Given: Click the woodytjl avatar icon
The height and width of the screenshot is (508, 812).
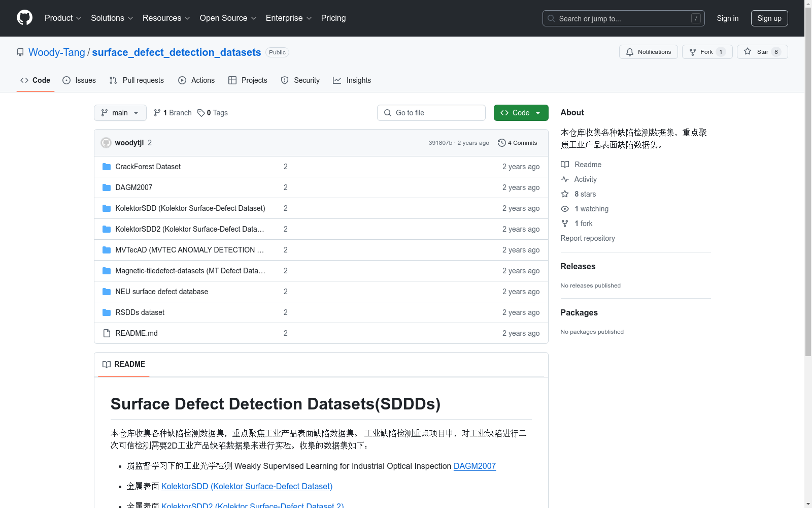Looking at the screenshot, I should pyautogui.click(x=106, y=143).
